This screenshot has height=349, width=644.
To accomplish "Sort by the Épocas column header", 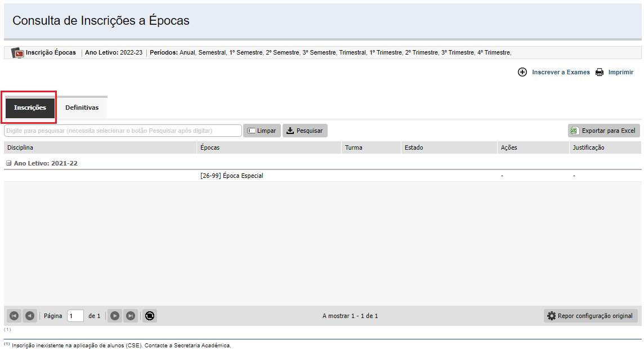I will point(210,147).
